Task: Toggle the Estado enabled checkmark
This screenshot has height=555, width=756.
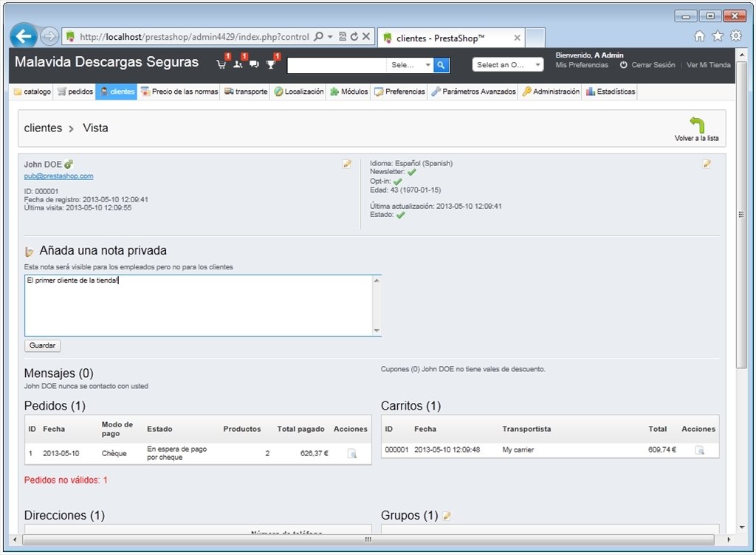Action: 401,215
